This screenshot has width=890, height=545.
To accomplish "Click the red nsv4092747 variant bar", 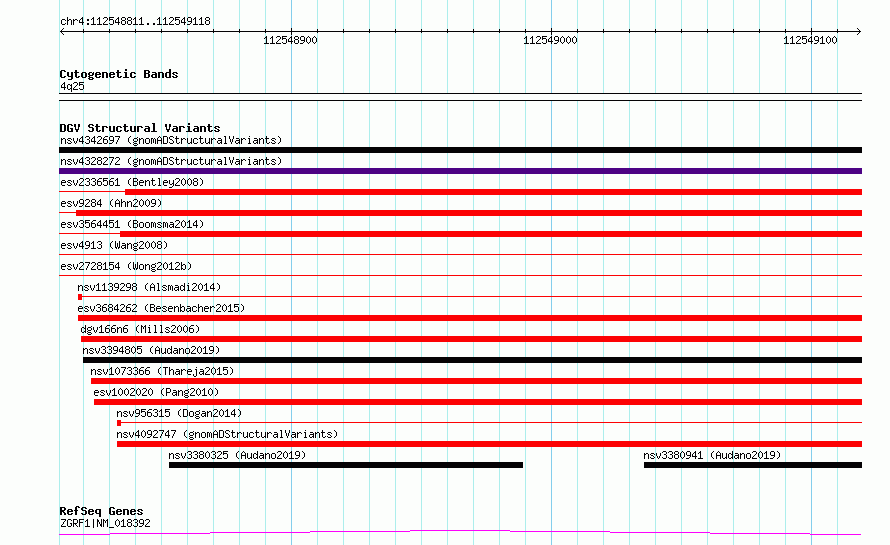I will [489, 444].
